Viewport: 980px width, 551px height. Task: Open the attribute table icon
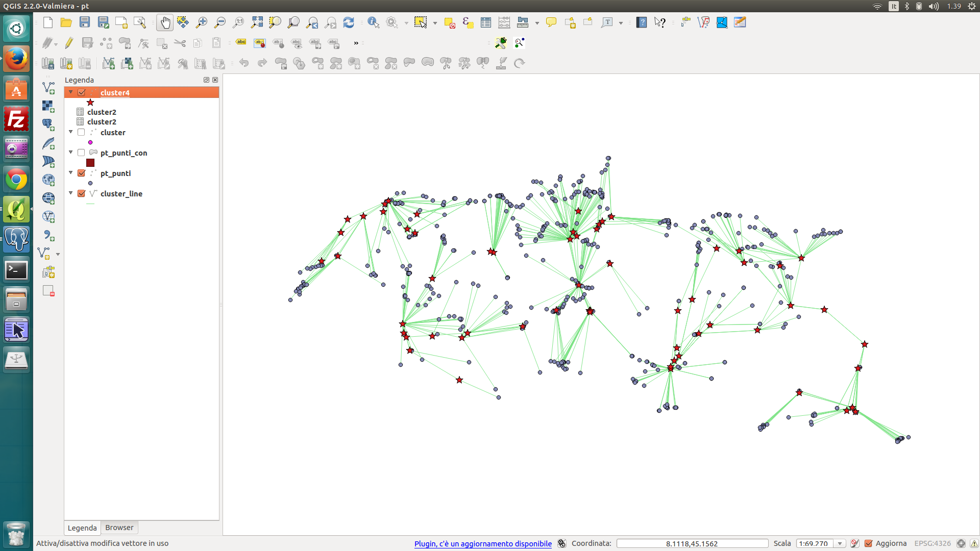coord(486,22)
